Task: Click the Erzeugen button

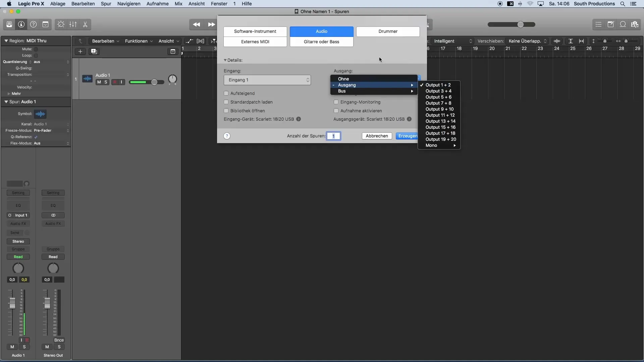Action: tap(407, 136)
